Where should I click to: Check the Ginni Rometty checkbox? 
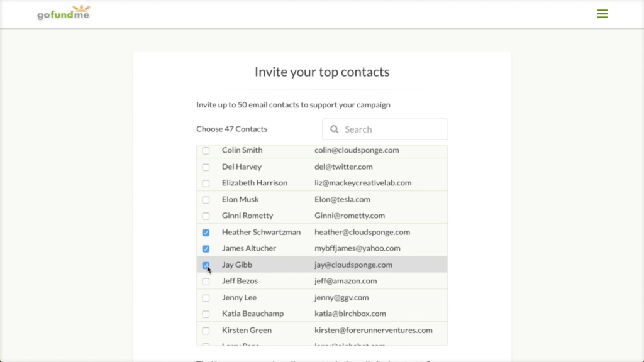(206, 216)
